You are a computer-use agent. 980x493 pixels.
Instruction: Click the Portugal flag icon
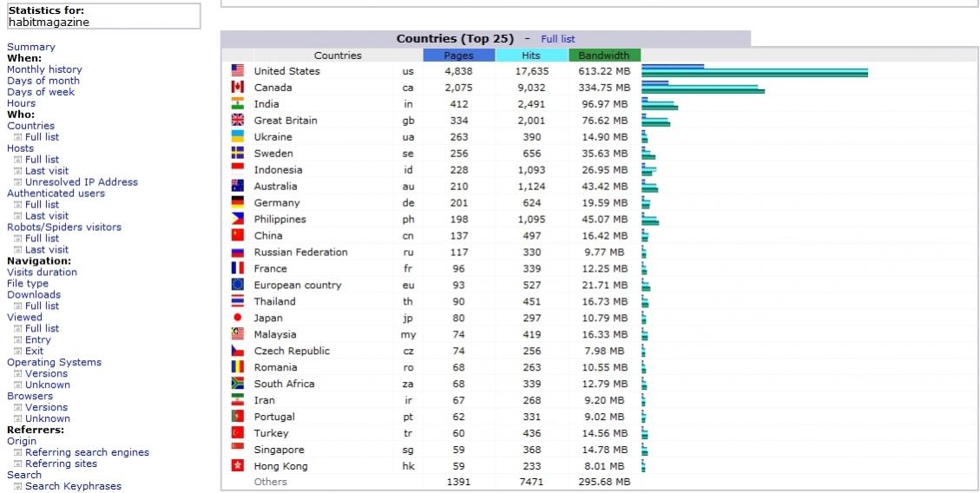(x=238, y=417)
